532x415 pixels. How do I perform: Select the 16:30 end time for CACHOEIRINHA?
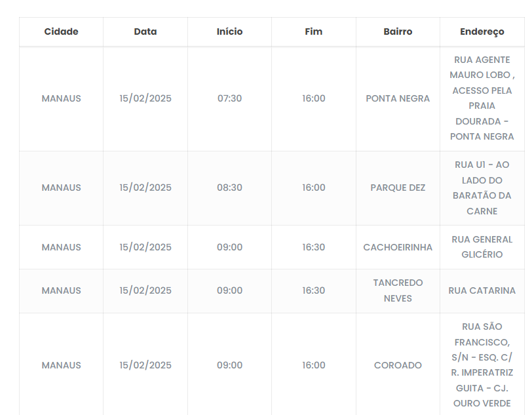click(314, 247)
